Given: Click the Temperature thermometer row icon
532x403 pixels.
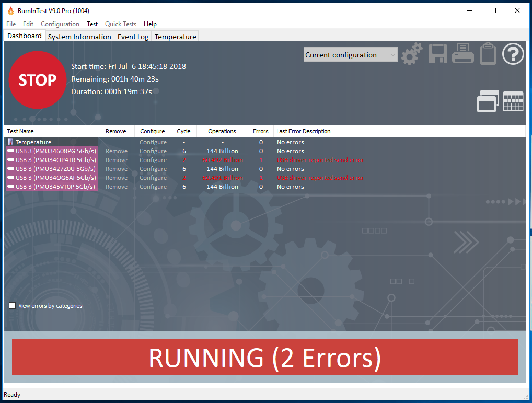Looking at the screenshot, I should tap(10, 142).
